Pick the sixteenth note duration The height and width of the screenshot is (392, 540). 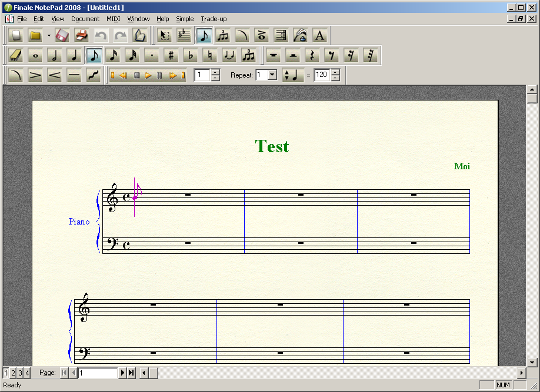[x=113, y=55]
